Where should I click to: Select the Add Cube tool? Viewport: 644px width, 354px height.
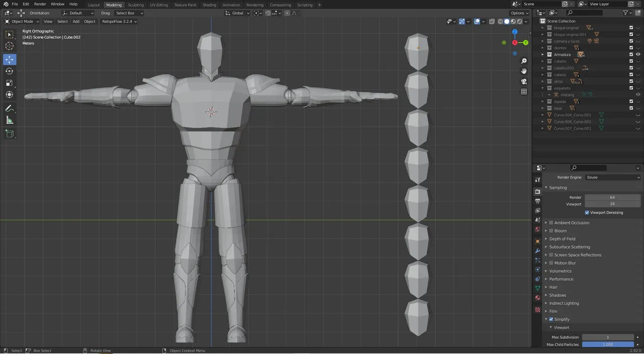[x=10, y=133]
